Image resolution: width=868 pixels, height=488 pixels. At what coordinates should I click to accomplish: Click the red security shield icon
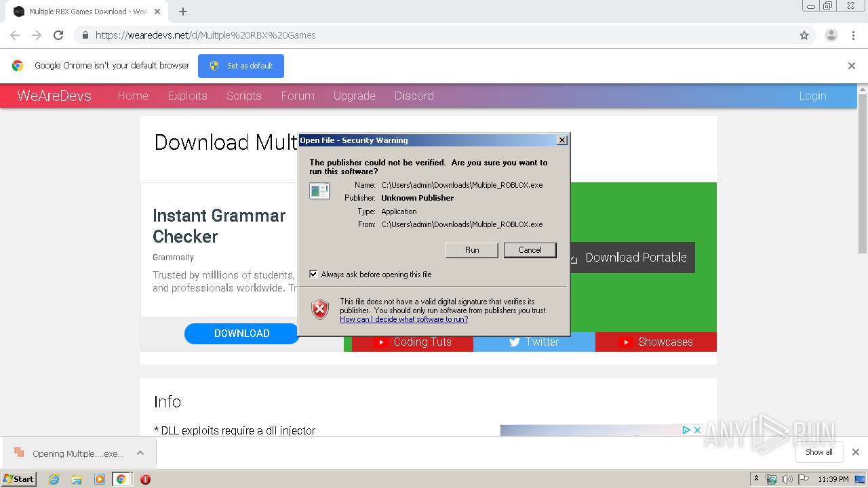[320, 309]
